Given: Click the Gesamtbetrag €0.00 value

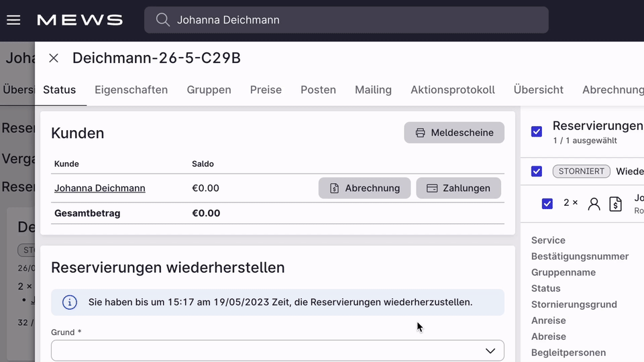Looking at the screenshot, I should 206,213.
